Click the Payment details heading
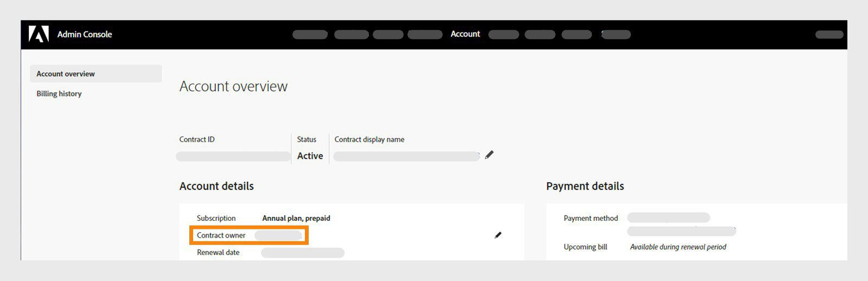 pos(585,186)
